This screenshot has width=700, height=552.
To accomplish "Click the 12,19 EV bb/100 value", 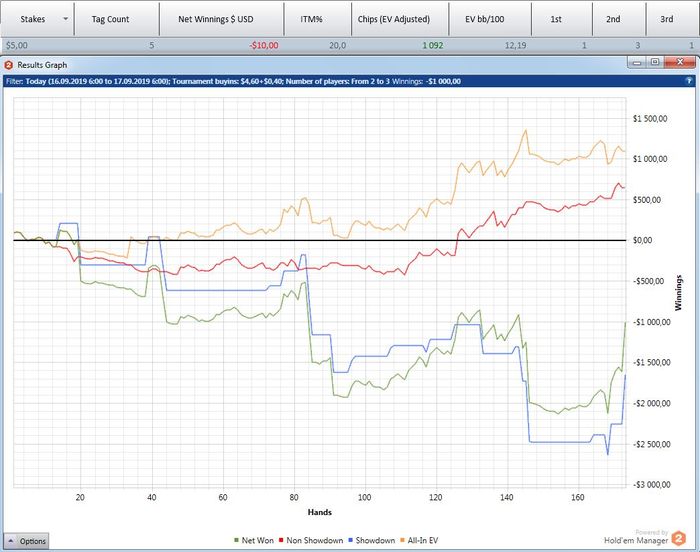I will (x=516, y=45).
